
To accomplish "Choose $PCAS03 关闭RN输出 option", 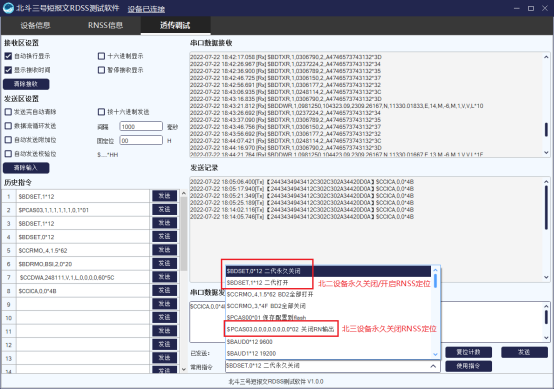I will 328,329.
